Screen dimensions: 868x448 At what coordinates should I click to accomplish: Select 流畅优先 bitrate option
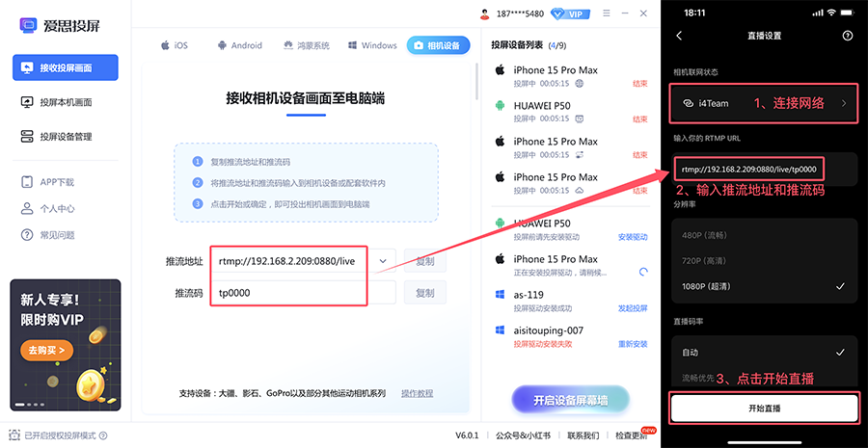click(698, 379)
